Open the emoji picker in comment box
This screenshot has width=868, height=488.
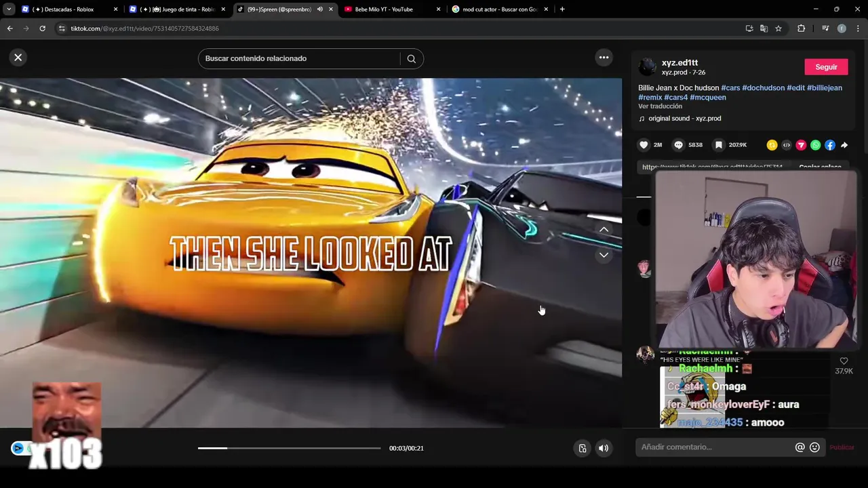(814, 447)
